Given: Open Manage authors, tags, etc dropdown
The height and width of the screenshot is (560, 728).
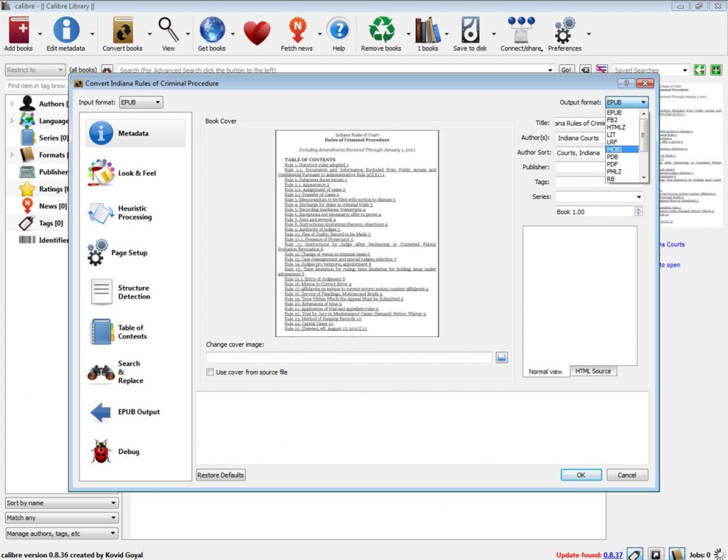Looking at the screenshot, I should tap(62, 534).
